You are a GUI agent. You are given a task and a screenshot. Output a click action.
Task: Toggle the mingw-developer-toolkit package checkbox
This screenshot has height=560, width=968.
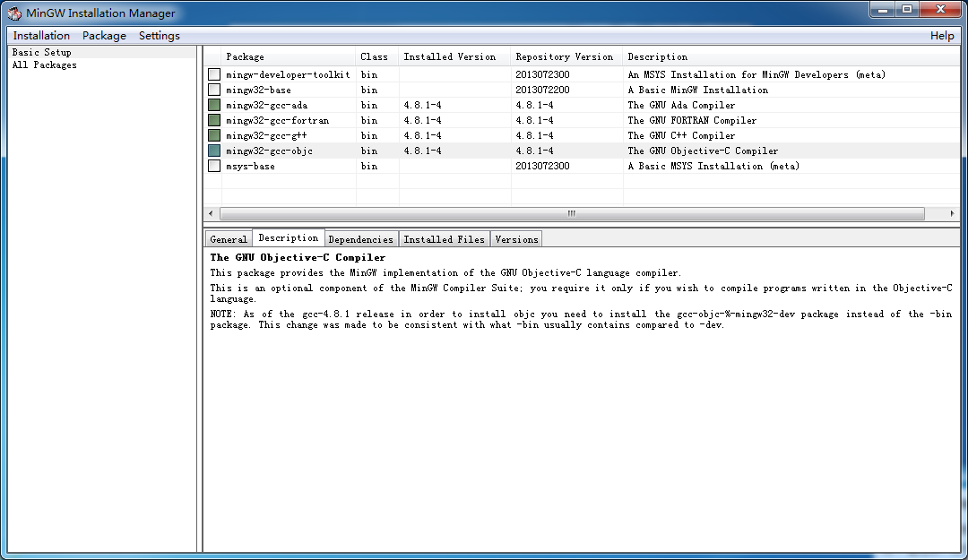pyautogui.click(x=214, y=74)
